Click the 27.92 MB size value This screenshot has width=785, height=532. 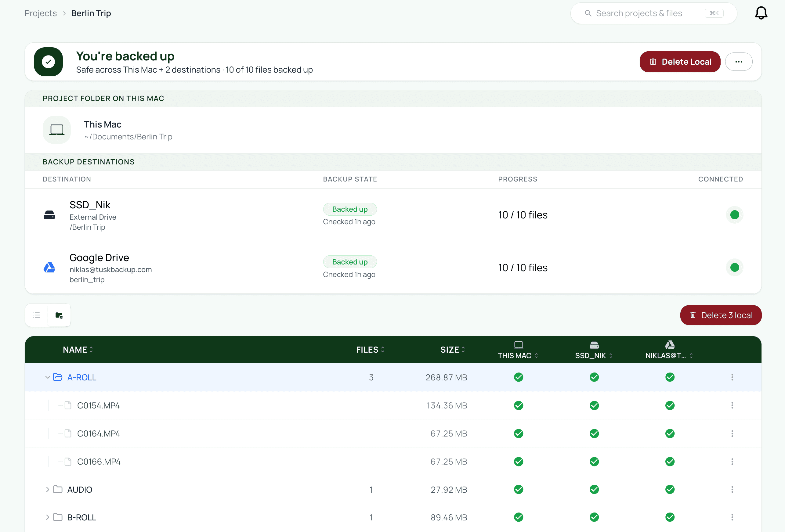click(449, 490)
